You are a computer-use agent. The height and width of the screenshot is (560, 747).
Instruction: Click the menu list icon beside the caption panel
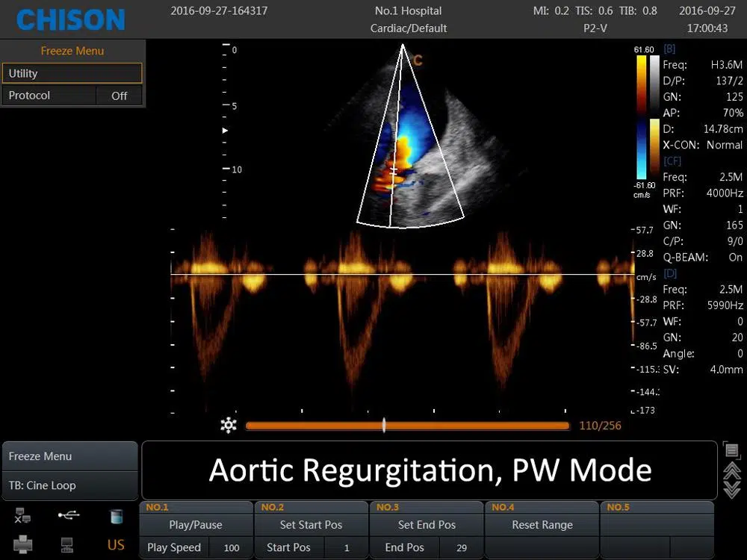point(731,450)
